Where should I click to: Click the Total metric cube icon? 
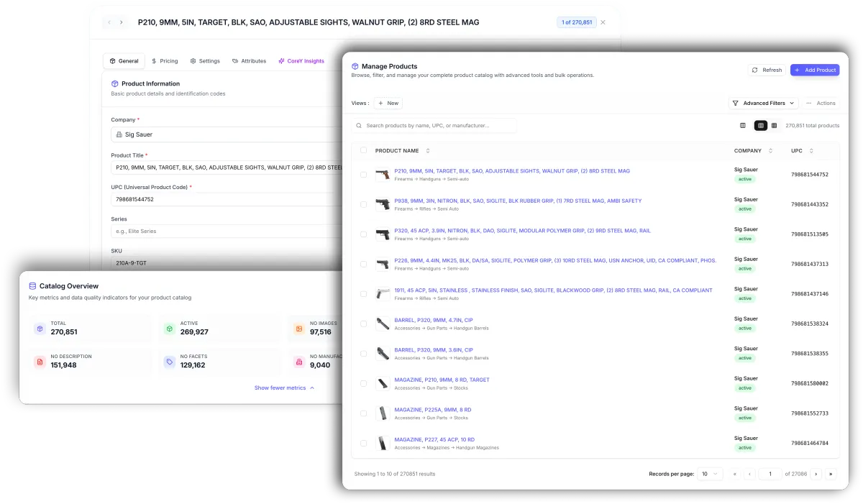pos(40,329)
